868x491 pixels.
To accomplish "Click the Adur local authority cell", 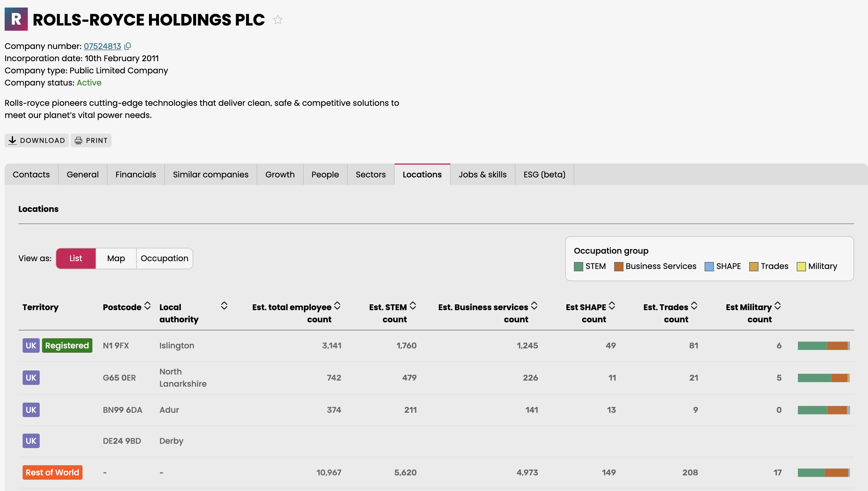I will (x=169, y=410).
